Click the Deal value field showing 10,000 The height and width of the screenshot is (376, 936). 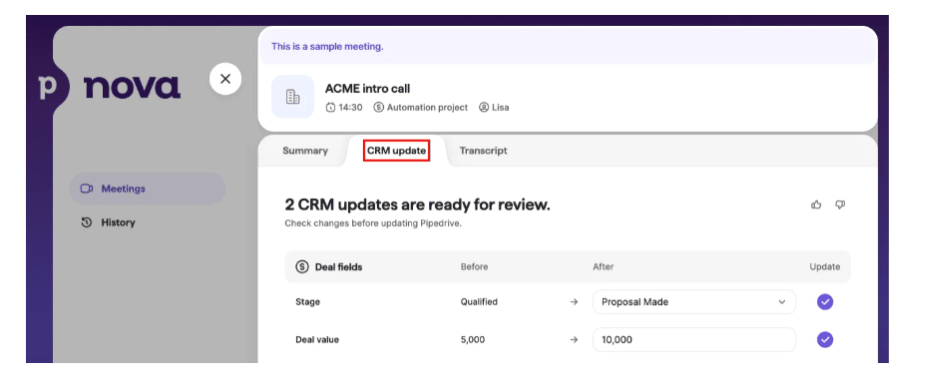[694, 340]
